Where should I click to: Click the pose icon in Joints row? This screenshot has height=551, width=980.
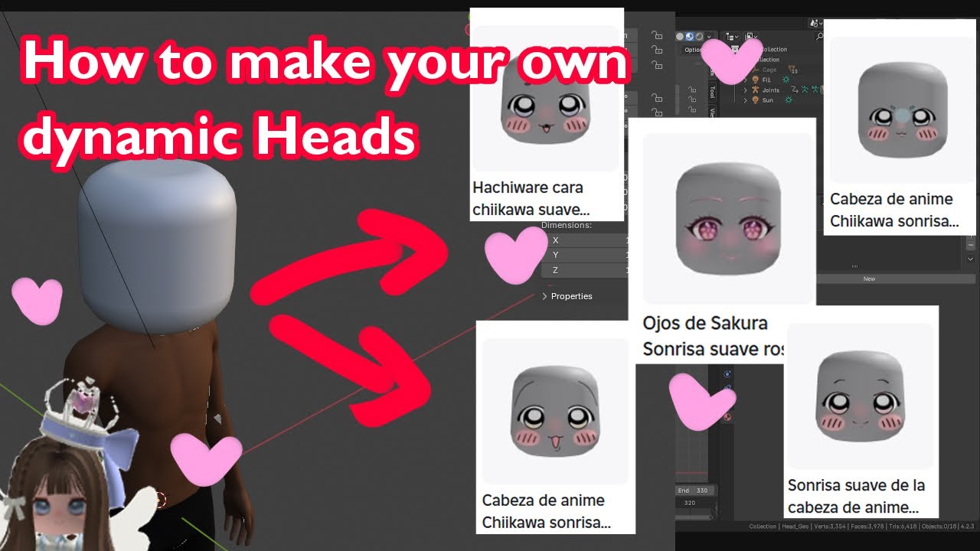[805, 90]
